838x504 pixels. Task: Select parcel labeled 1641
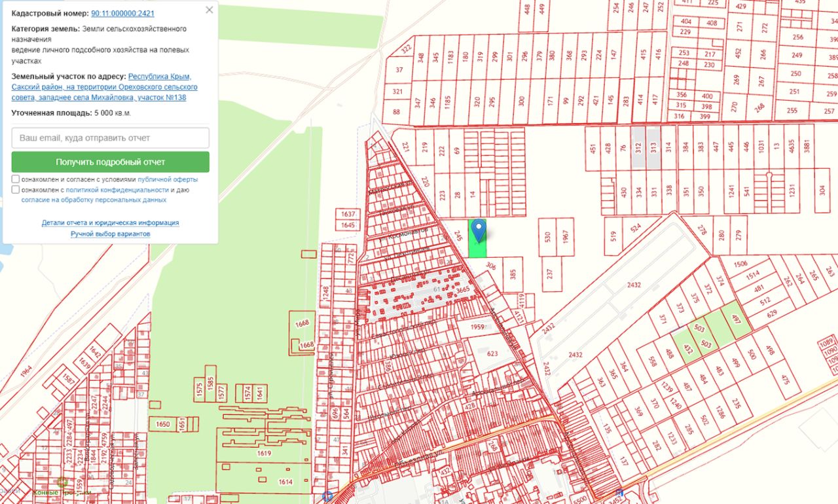tap(260, 393)
